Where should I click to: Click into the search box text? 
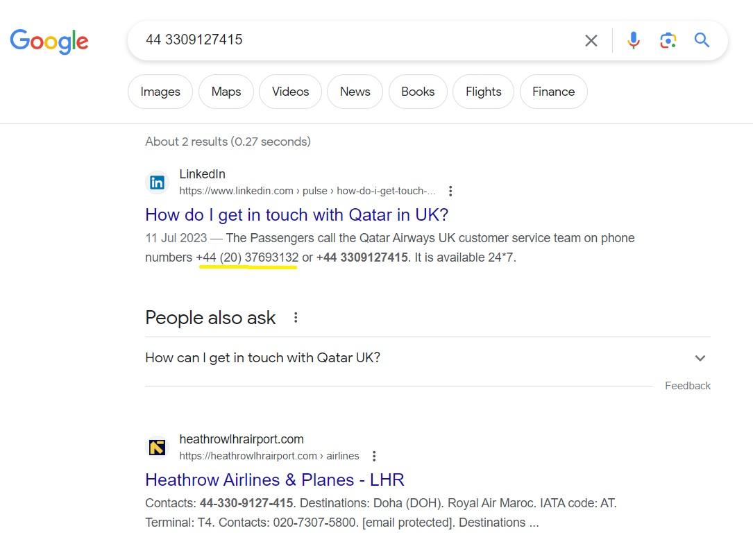[194, 40]
